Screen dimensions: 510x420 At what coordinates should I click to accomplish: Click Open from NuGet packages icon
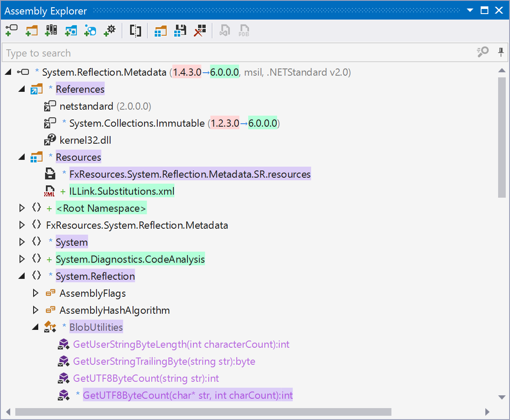coord(71,30)
